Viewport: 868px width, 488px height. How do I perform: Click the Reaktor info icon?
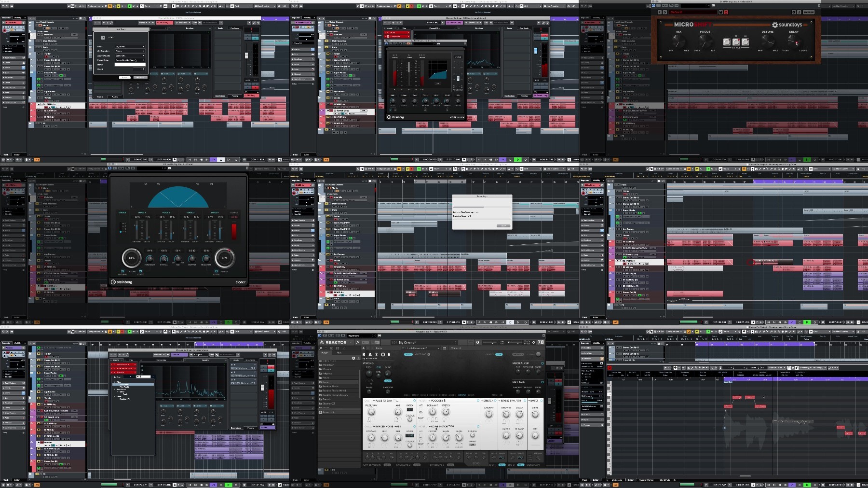477,342
